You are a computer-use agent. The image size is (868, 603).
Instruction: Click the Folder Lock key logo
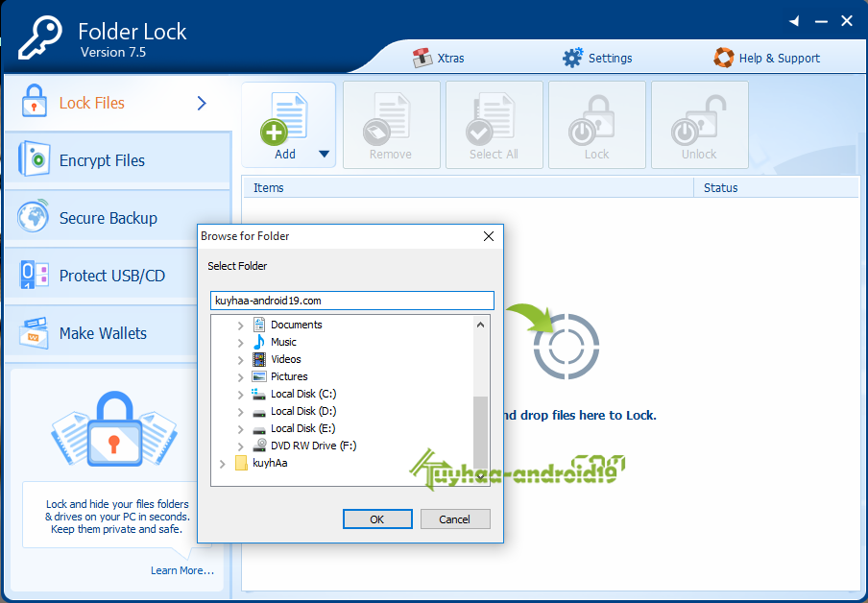(40, 37)
